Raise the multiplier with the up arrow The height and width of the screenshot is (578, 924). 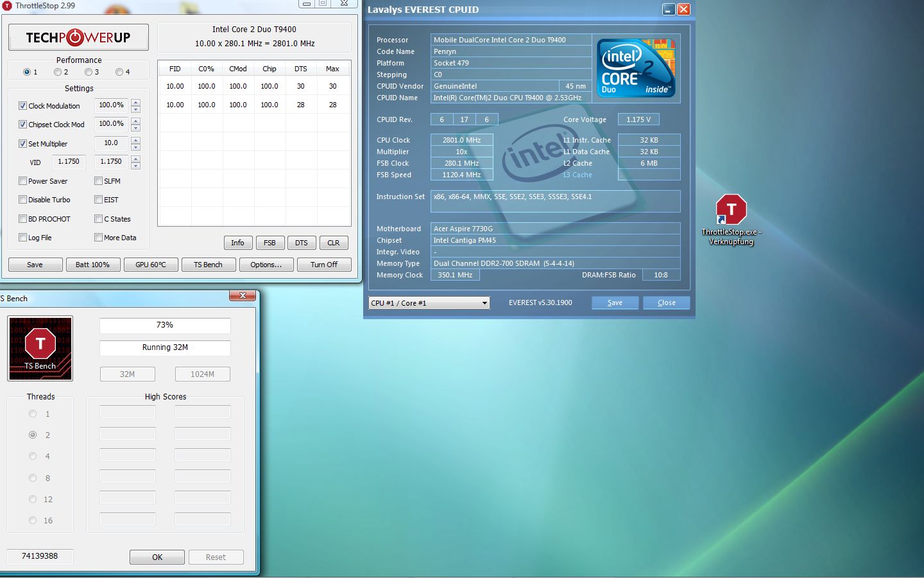point(136,140)
